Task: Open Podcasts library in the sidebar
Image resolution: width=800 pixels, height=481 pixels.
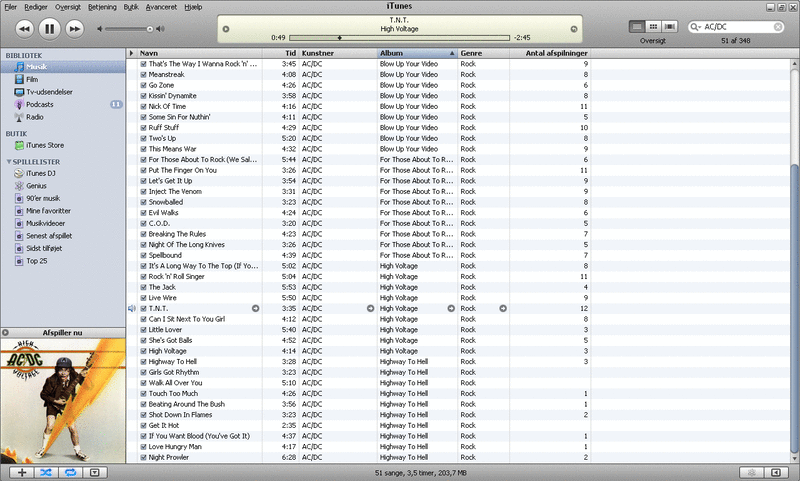Action: pos(40,104)
